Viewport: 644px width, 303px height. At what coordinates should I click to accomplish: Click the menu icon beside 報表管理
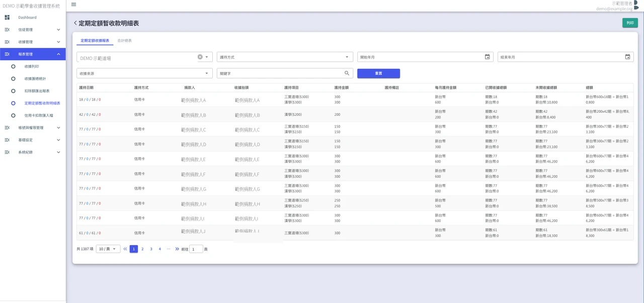click(x=7, y=54)
